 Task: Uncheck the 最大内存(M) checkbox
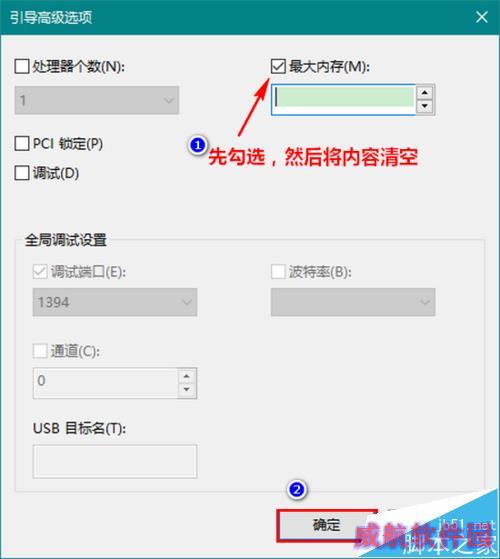tap(278, 66)
